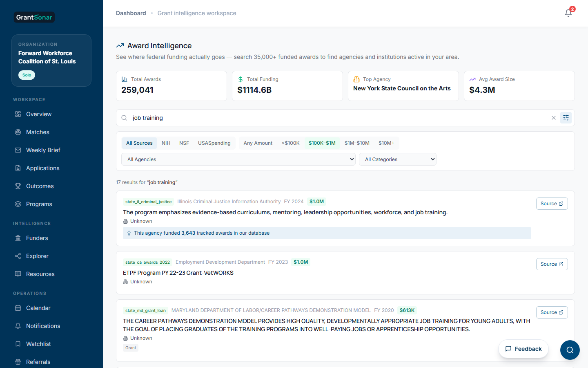This screenshot has height=368, width=588.
Task: Click the Referrals gift icon
Action: click(x=18, y=362)
